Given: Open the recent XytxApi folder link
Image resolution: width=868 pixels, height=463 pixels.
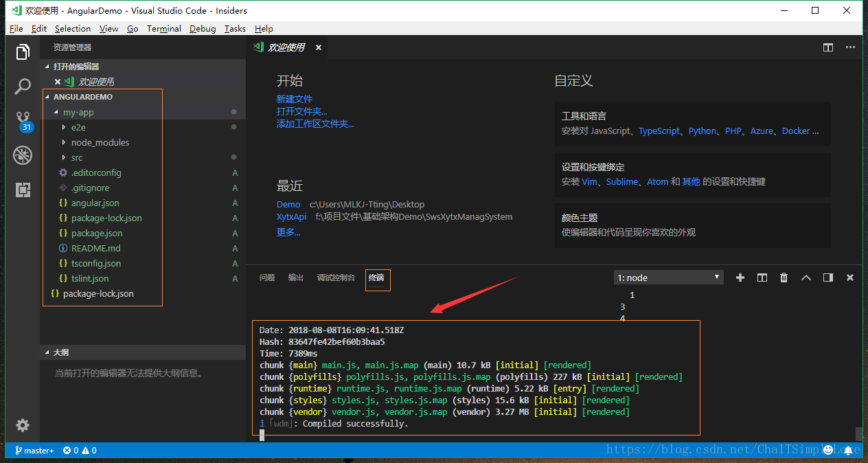Looking at the screenshot, I should (292, 216).
